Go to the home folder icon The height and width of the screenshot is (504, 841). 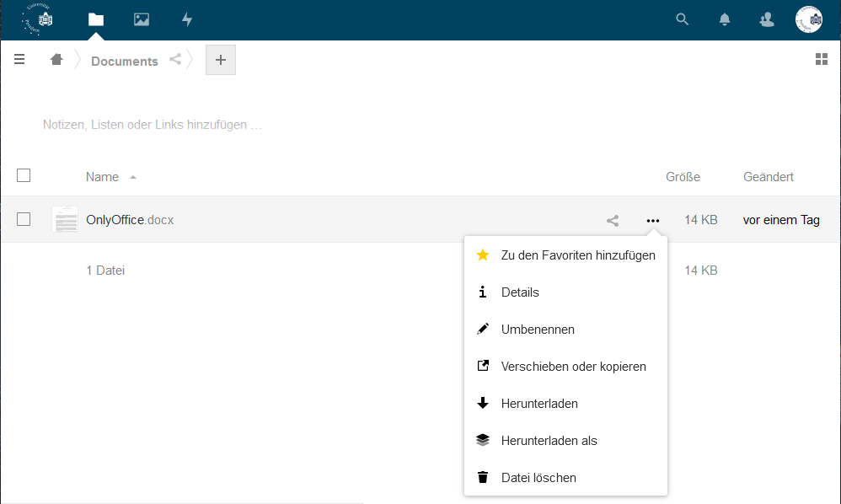click(x=56, y=60)
